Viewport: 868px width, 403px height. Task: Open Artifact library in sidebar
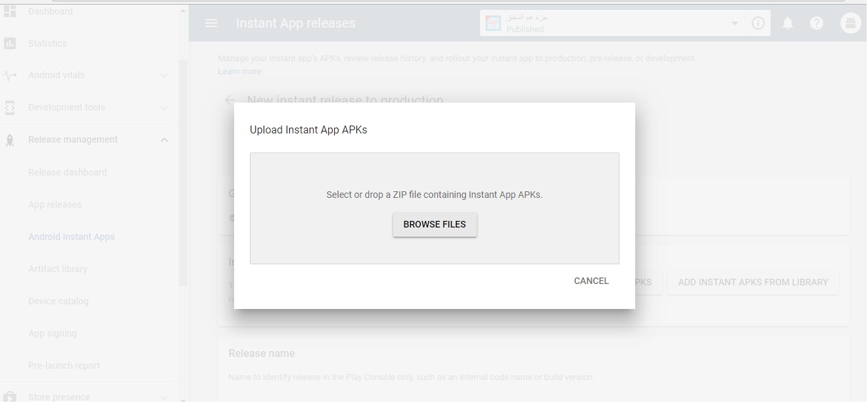58,269
